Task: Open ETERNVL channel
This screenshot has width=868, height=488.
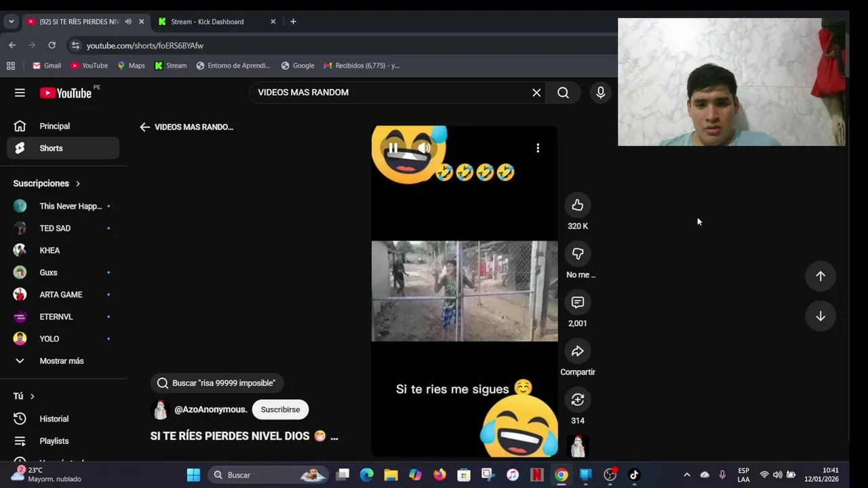Action: click(x=63, y=317)
